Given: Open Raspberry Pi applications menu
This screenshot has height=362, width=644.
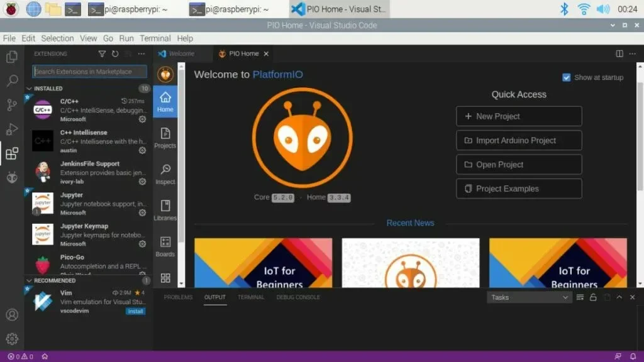Looking at the screenshot, I should click(x=11, y=9).
